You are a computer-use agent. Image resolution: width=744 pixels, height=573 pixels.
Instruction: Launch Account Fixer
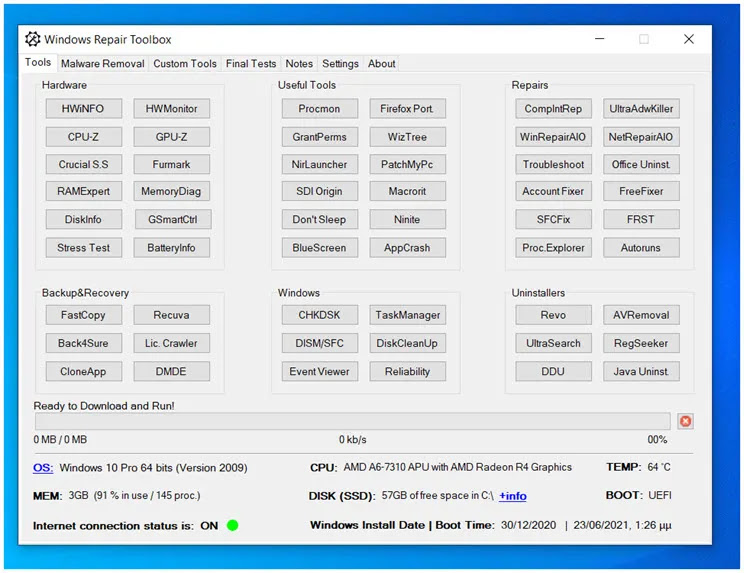(x=553, y=191)
